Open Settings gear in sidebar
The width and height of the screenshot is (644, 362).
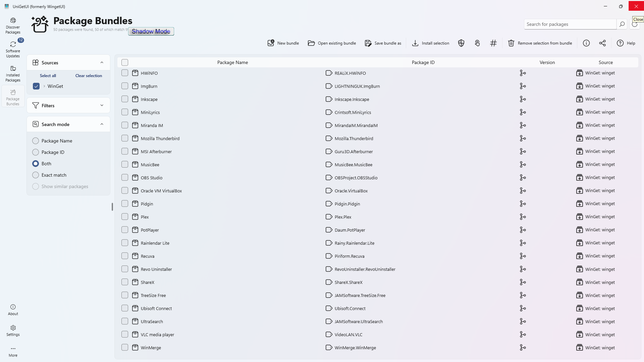tap(13, 330)
